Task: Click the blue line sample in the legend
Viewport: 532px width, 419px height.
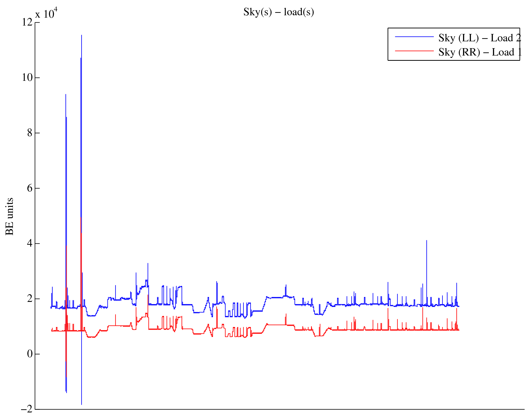Action: pyautogui.click(x=414, y=37)
